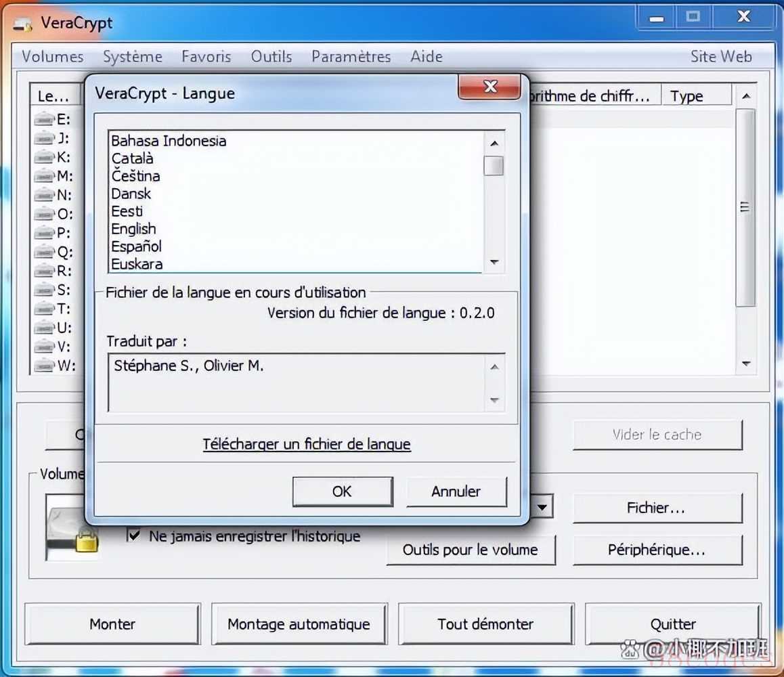Click the language list scrollbar thumb
The width and height of the screenshot is (784, 677).
494,166
